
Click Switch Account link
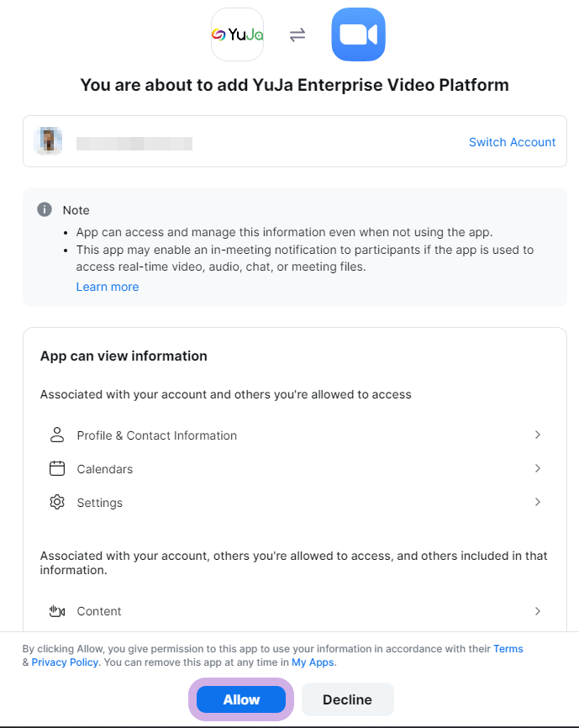pos(512,142)
